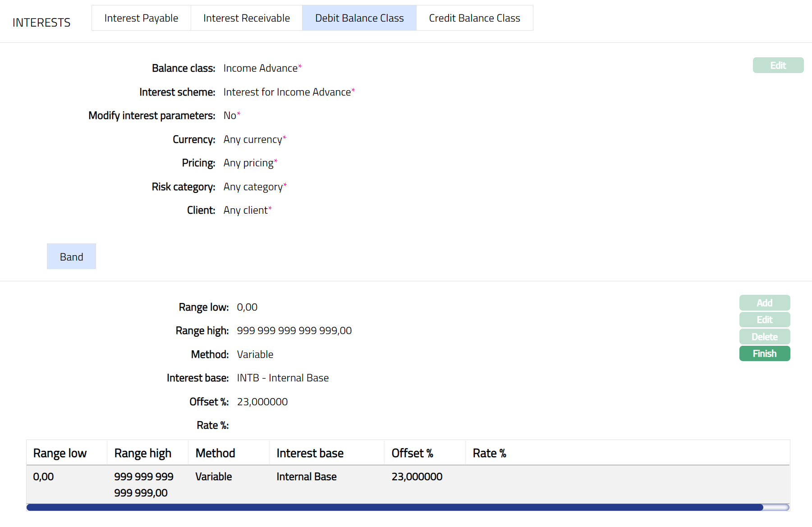This screenshot has height=527, width=812.
Task: Click the INTERESTS section heading
Action: [x=41, y=23]
